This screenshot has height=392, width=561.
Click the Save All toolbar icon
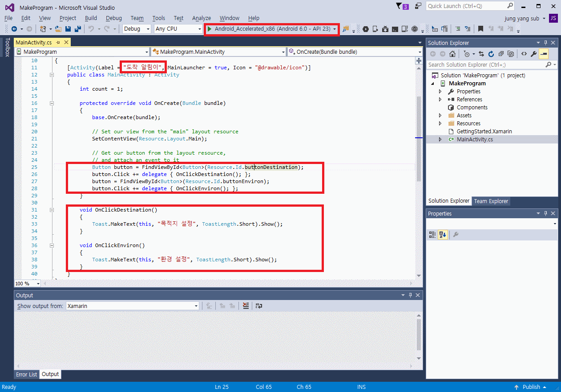77,29
